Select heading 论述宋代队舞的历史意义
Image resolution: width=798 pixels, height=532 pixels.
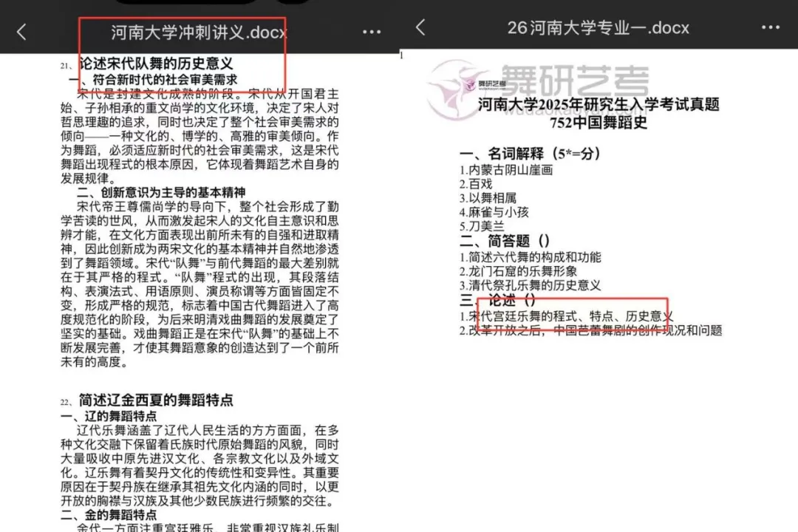tap(156, 64)
